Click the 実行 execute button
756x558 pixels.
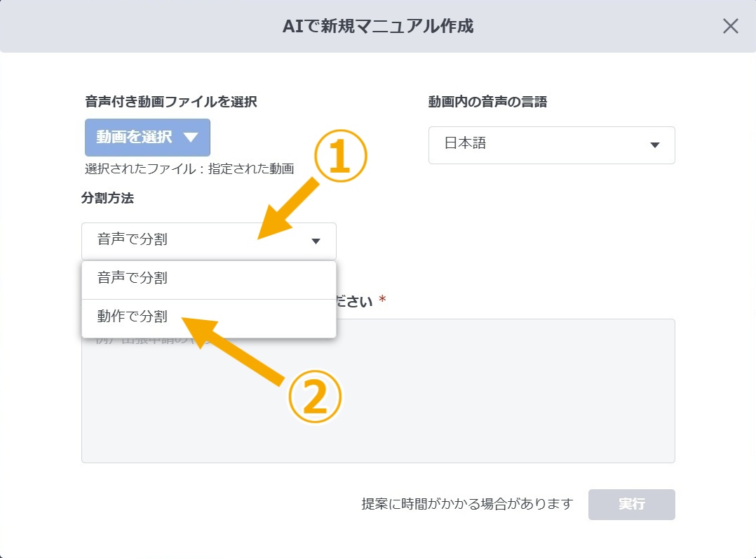point(630,504)
